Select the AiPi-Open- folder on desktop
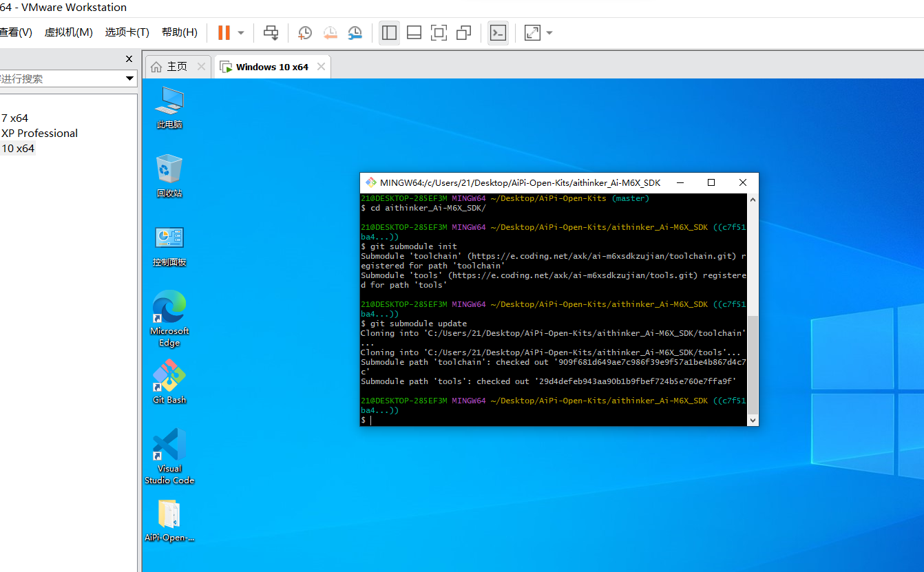 169,521
